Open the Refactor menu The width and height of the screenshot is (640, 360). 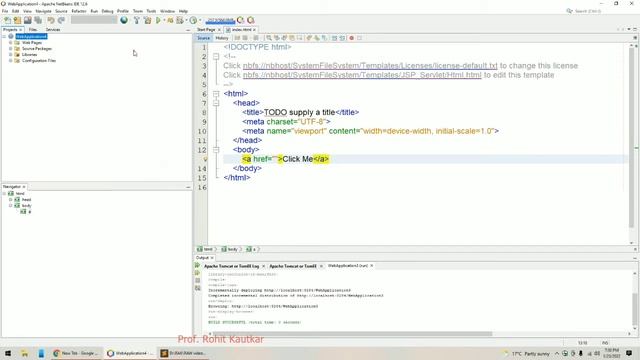(x=79, y=11)
